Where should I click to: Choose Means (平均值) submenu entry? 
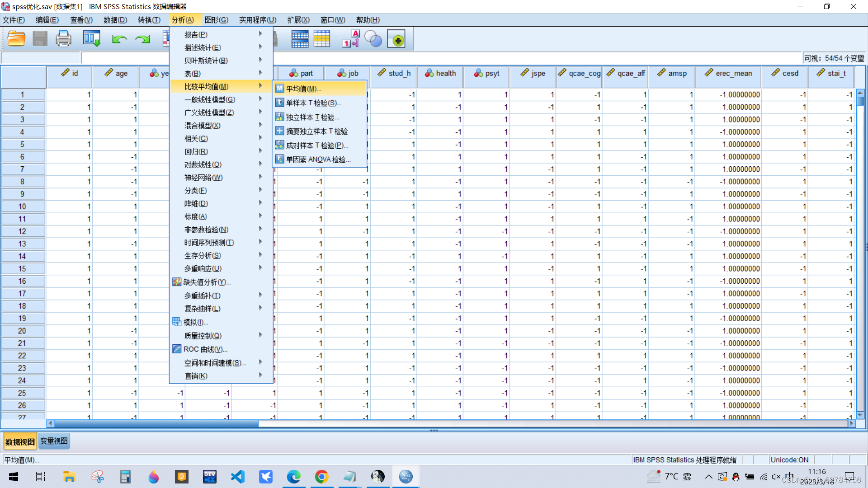pyautogui.click(x=303, y=89)
